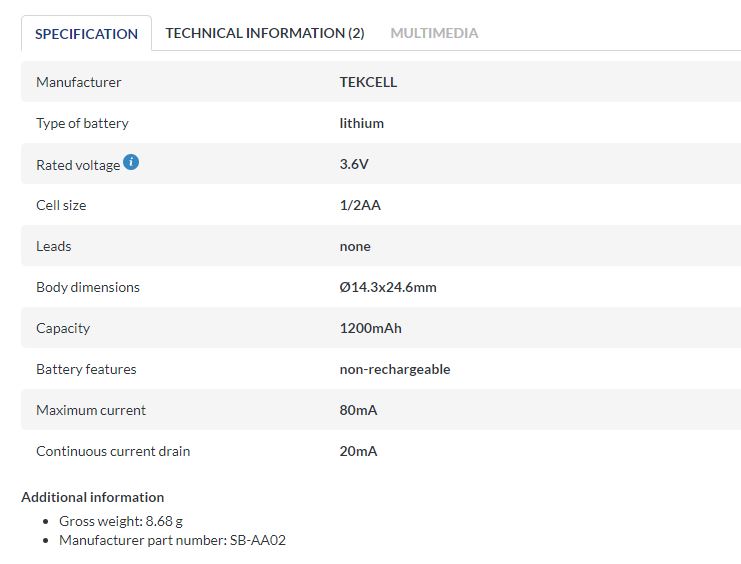Image resolution: width=741 pixels, height=564 pixels.
Task: Click the lithium battery type value
Action: 362,123
